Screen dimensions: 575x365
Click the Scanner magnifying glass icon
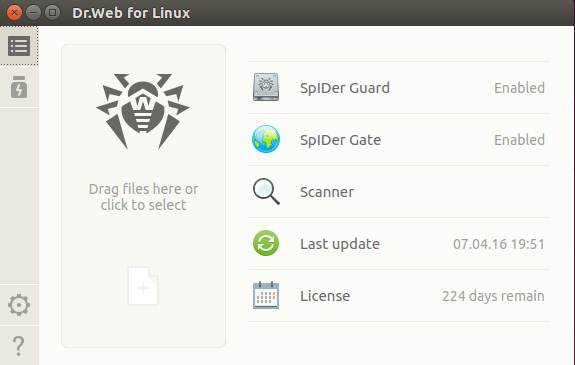266,191
